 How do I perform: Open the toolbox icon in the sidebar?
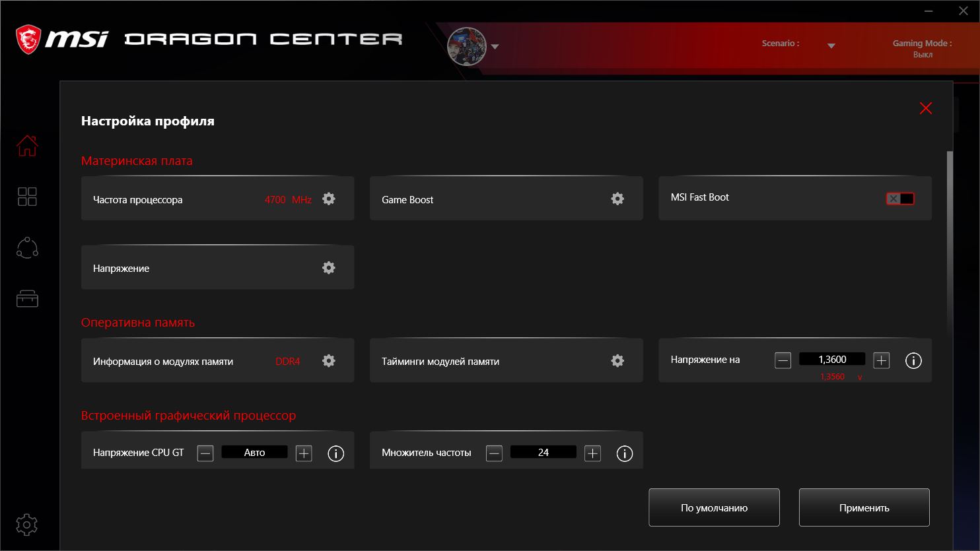(27, 299)
